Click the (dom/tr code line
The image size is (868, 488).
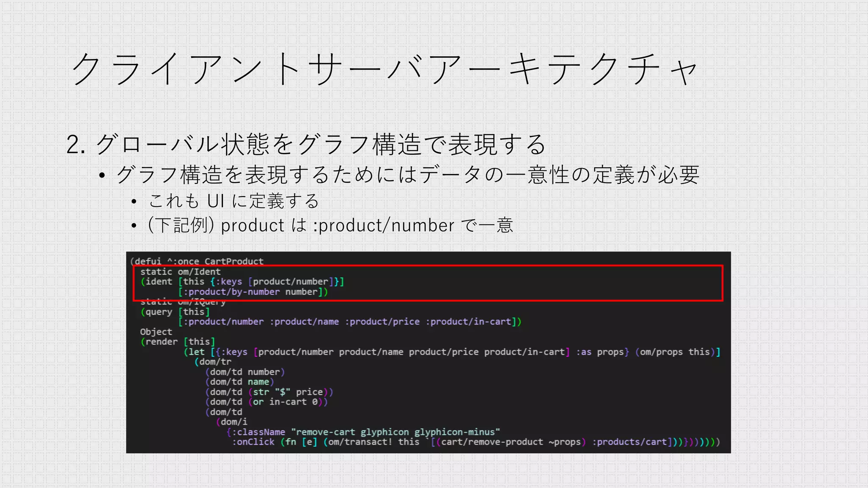coord(213,362)
